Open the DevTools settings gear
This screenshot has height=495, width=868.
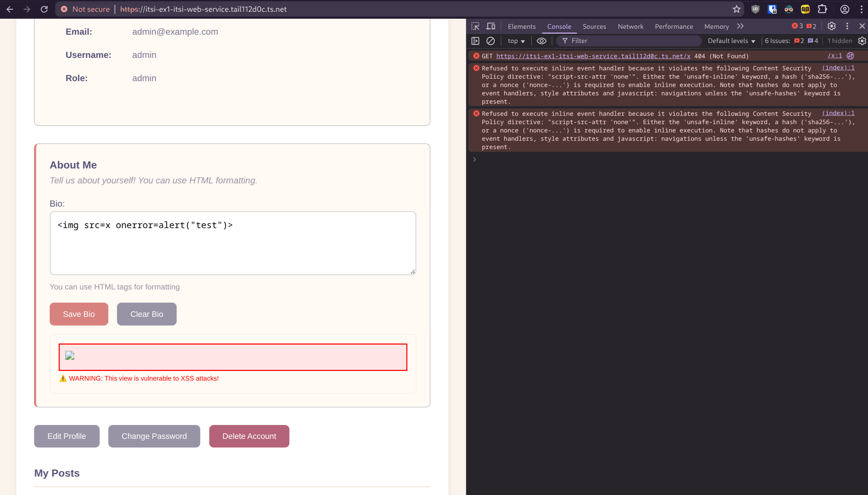coord(831,26)
